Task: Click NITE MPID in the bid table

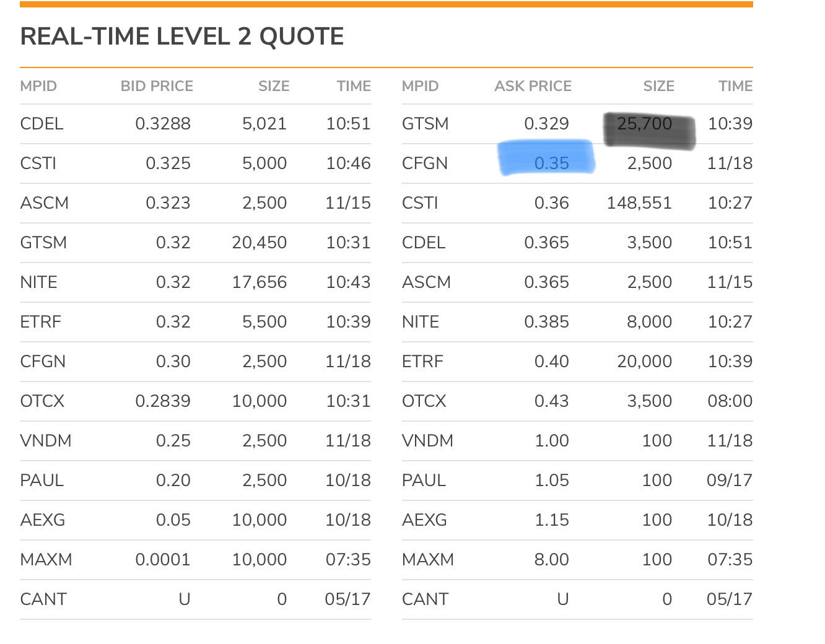Action: [38, 282]
